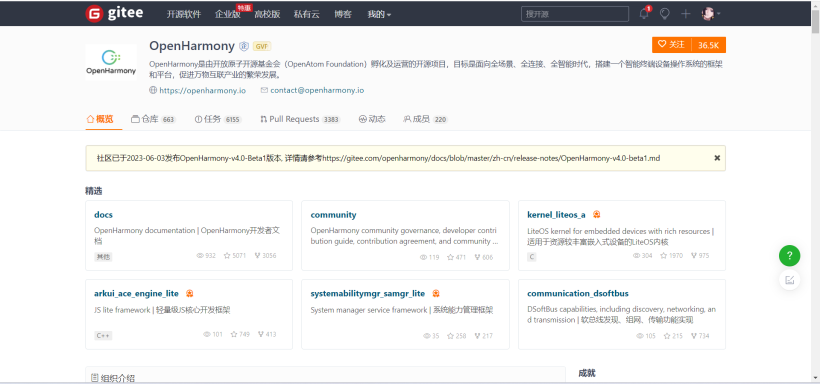Click the badge icon beside kernel_liteos_a
820x384 pixels.
pos(596,214)
